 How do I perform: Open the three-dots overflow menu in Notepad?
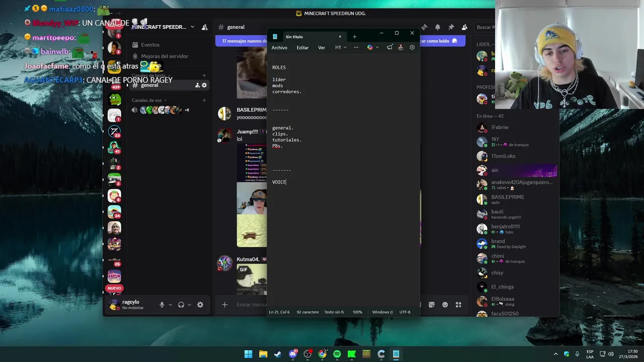click(x=356, y=47)
